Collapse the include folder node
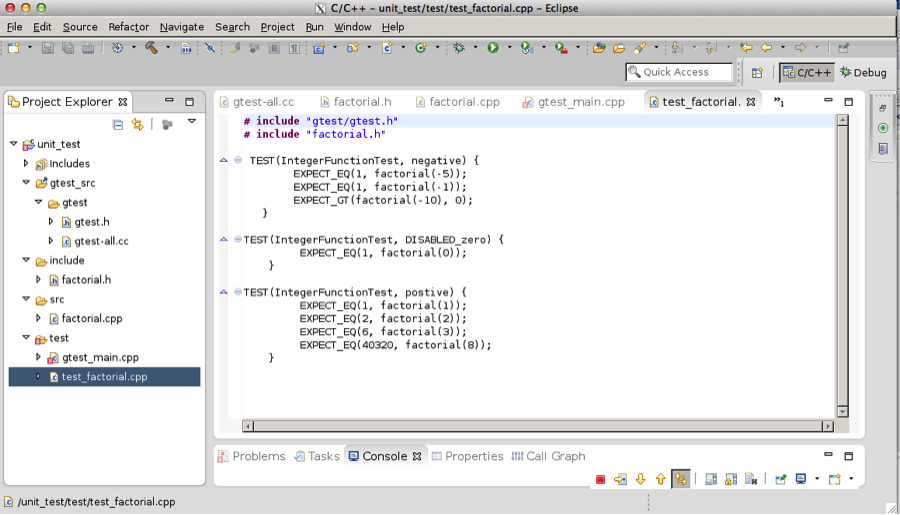900x515 pixels. click(x=26, y=260)
